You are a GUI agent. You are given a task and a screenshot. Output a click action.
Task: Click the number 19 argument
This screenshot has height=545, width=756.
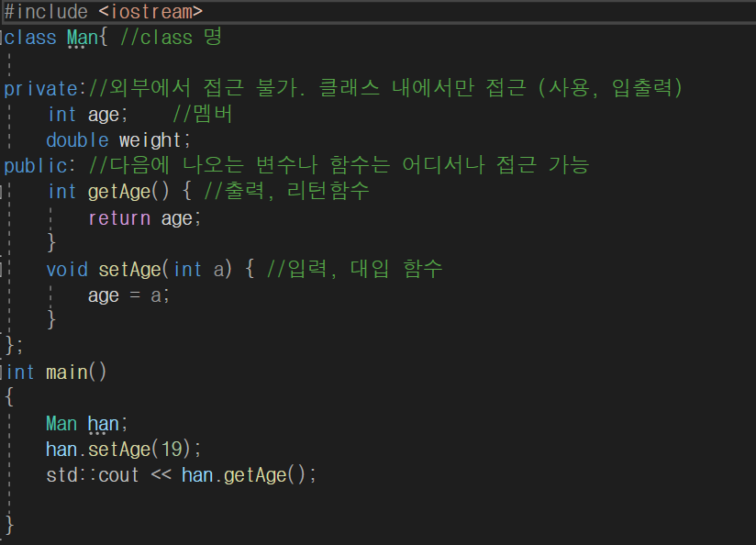tap(172, 450)
